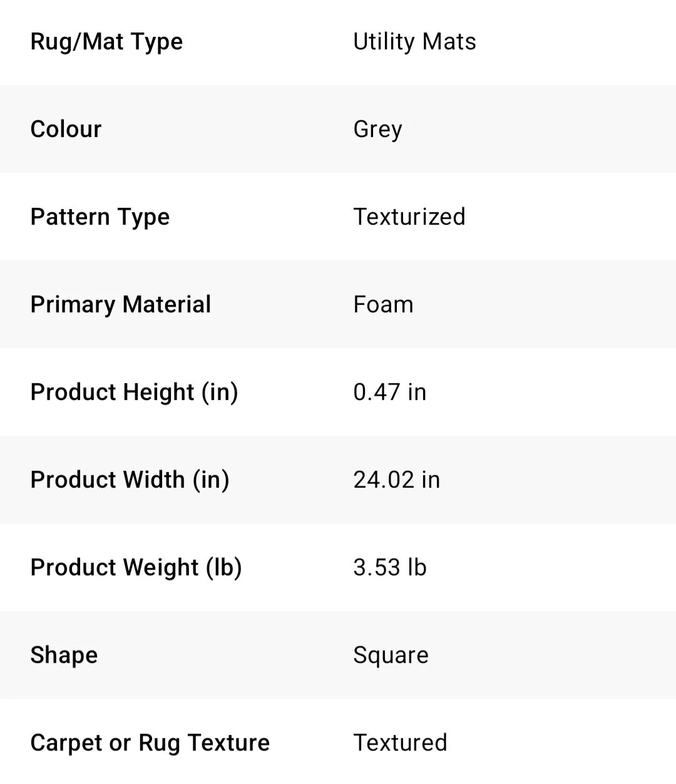Select the 'Grey' colour value
This screenshot has width=676, height=784.
coord(377,130)
